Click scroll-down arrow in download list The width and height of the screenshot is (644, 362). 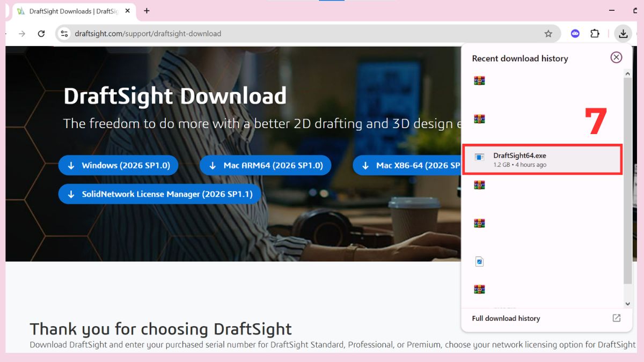pos(627,304)
